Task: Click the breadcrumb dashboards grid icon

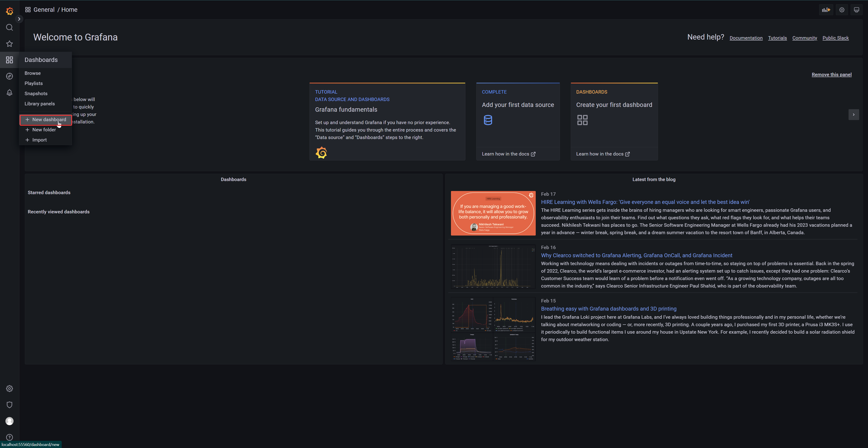Action: 28,10
